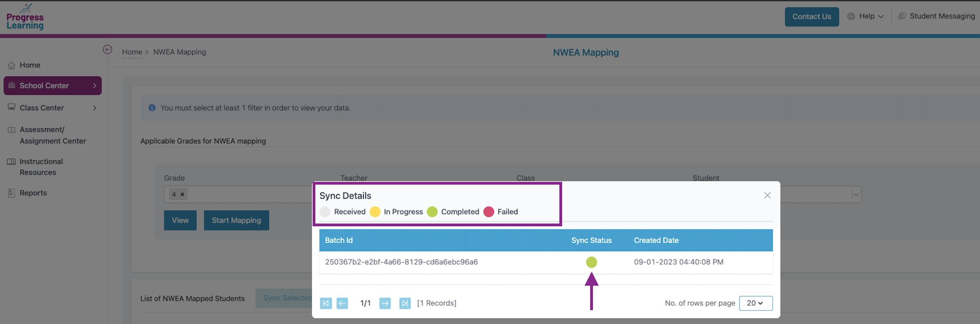Click the Help globe icon
The width and height of the screenshot is (980, 324).
click(851, 16)
